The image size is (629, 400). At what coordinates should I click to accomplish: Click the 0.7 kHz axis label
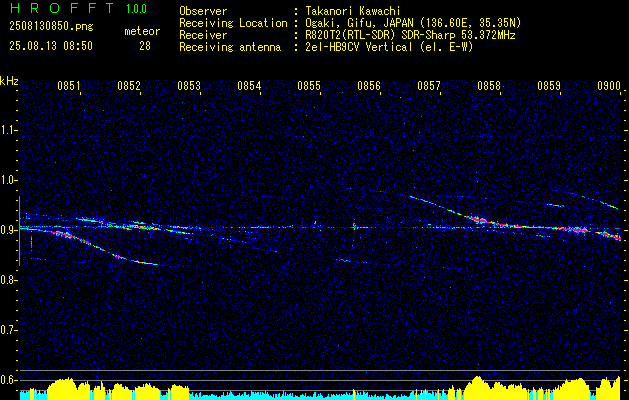click(x=8, y=330)
